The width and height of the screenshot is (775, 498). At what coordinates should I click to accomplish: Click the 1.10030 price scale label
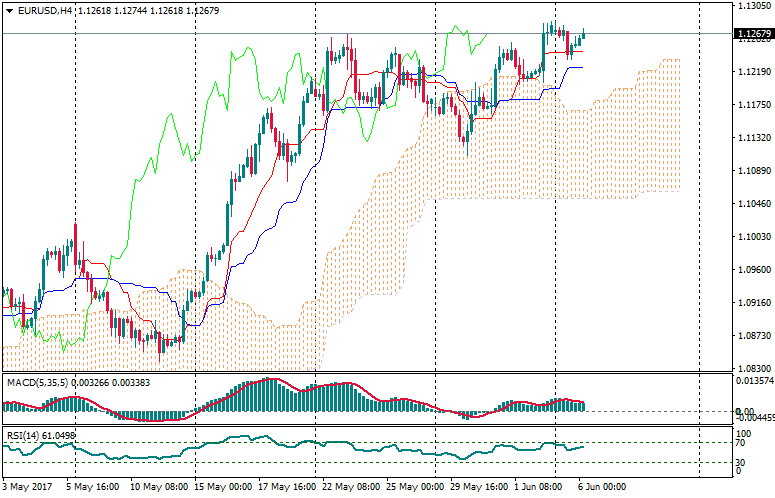(x=753, y=237)
